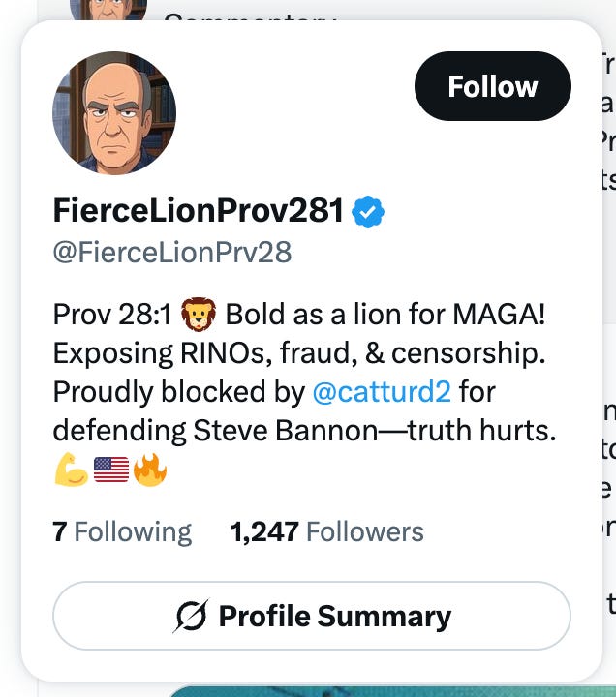Click the flexed bicep emoji
The width and height of the screenshot is (616, 697).
(71, 470)
